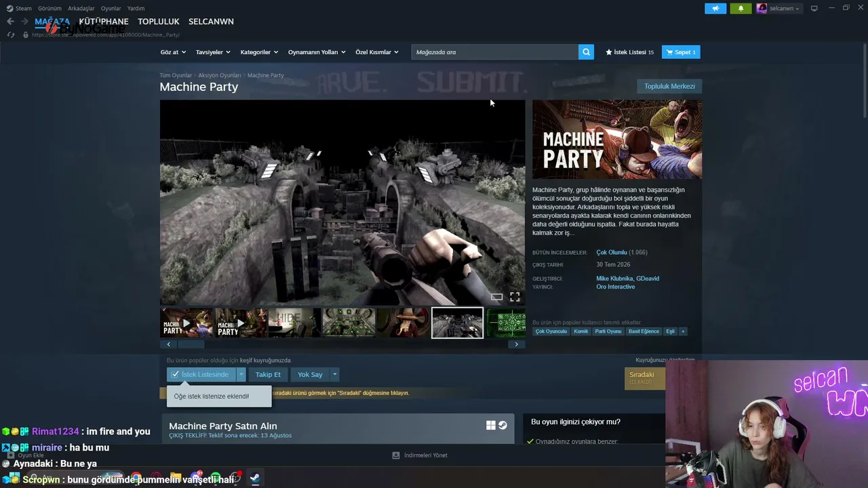Expand the Göz at dropdown
This screenshot has width=868, height=488.
[173, 52]
